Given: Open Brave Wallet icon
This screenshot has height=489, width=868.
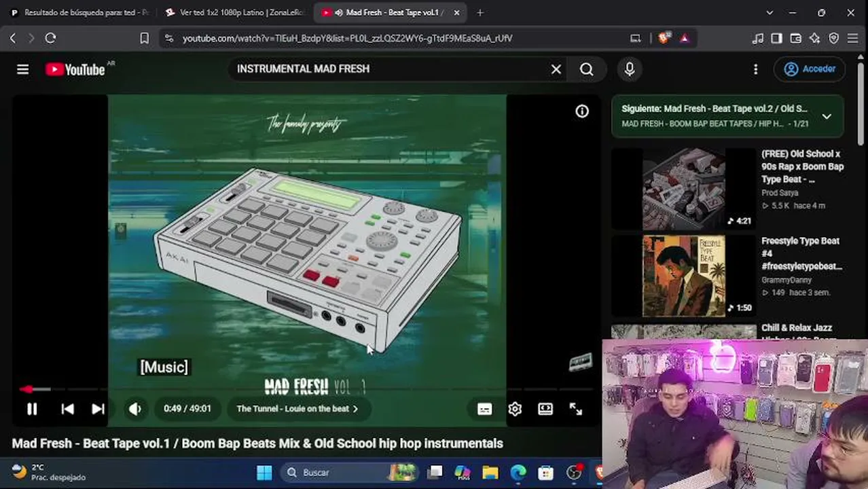Looking at the screenshot, I should [795, 38].
